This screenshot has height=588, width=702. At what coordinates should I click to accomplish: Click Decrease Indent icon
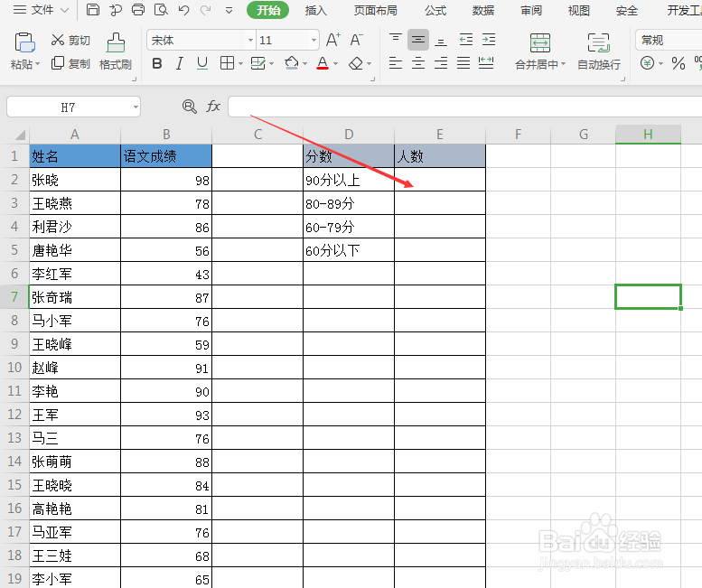466,40
